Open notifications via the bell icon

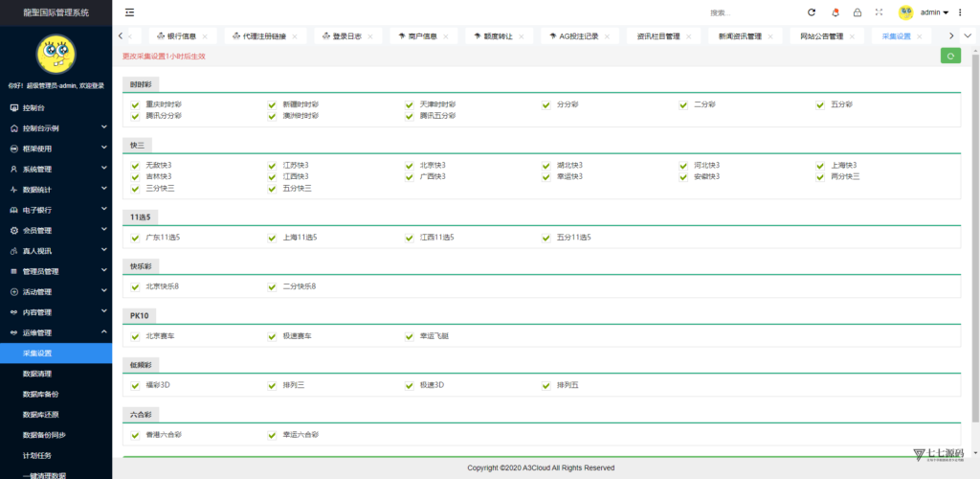point(835,12)
